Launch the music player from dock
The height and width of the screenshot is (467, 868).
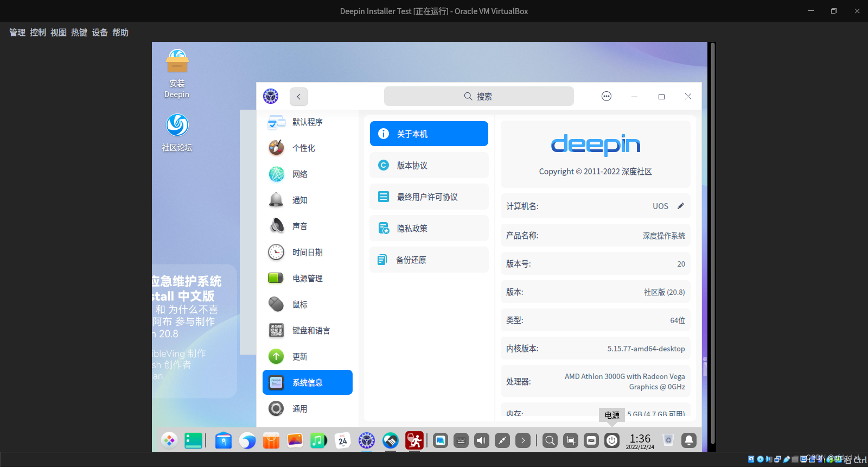click(319, 440)
